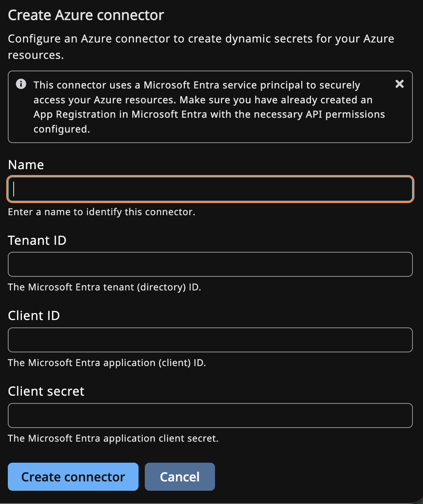Click 'Enter a name to identify this connector.' hint
This screenshot has width=423, height=504.
(x=101, y=212)
